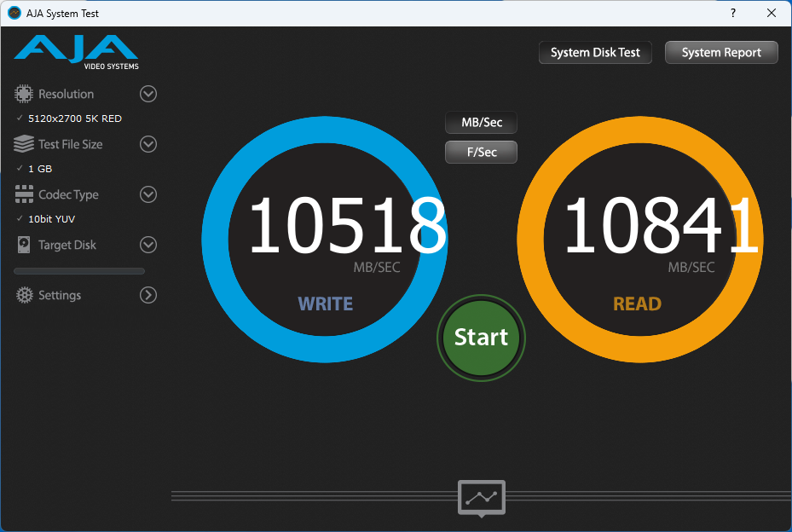Open the System Disk Test view
Image resolution: width=792 pixels, height=532 pixels.
[x=595, y=53]
